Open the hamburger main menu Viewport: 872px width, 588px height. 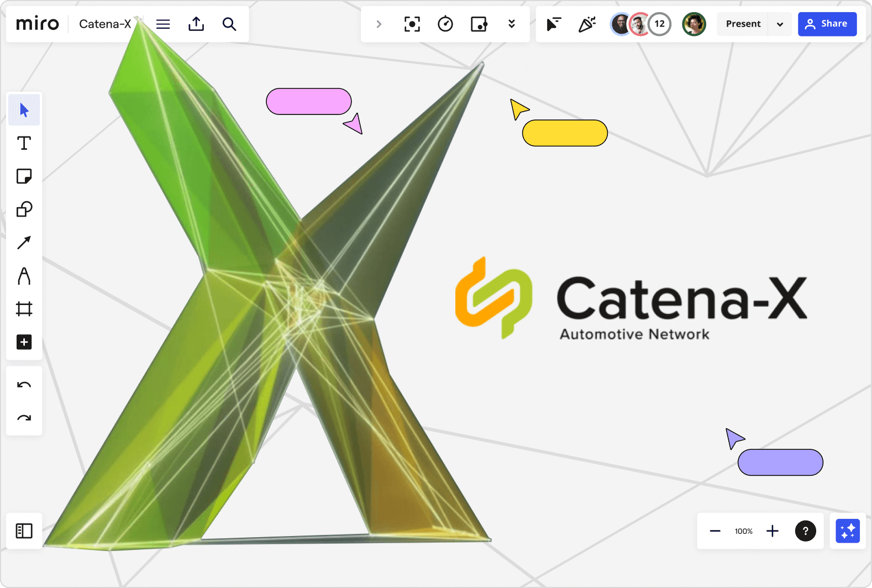point(163,24)
